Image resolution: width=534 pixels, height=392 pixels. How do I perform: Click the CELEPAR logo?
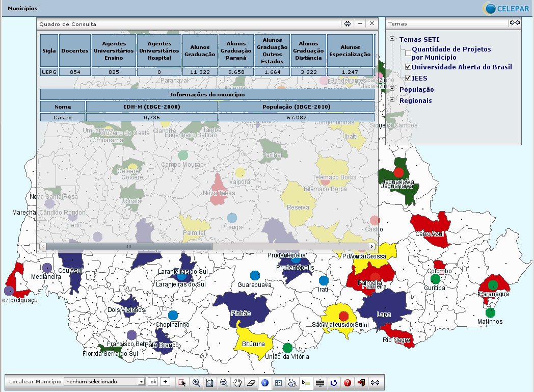506,9
